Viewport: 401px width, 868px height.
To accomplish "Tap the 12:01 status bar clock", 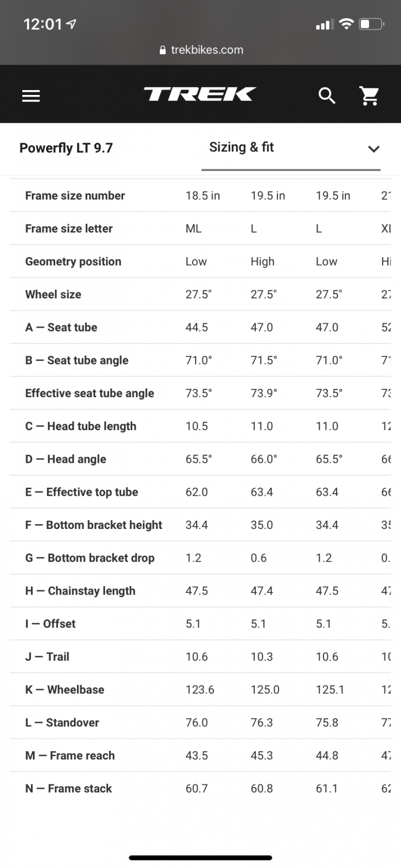I will [x=43, y=24].
